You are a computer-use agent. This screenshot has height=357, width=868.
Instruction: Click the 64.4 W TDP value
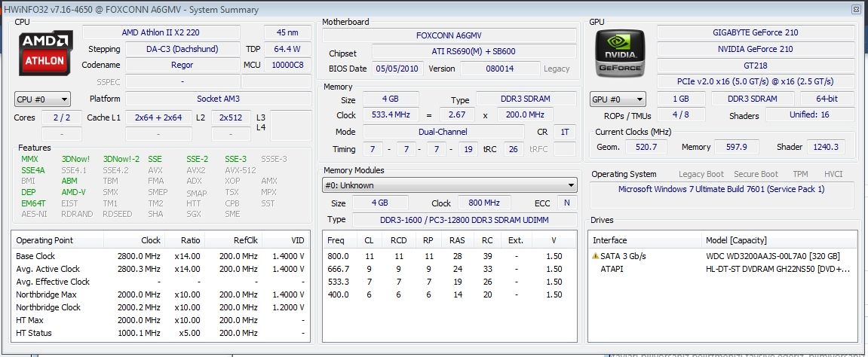pyautogui.click(x=287, y=49)
